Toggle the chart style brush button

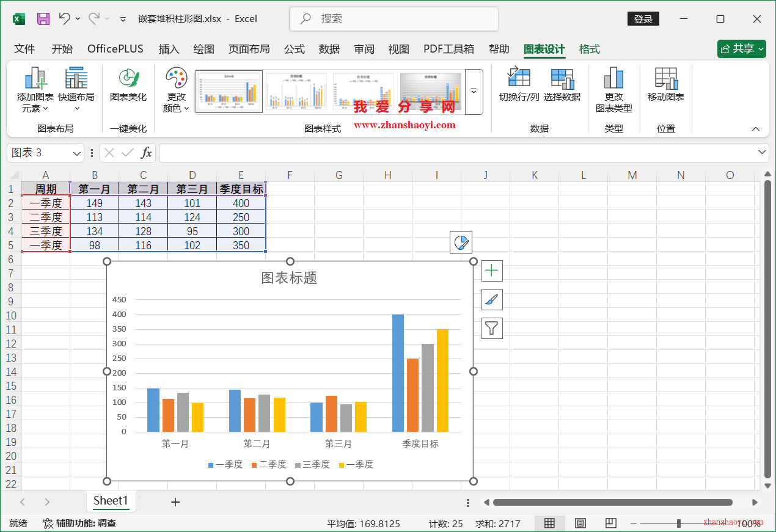[x=492, y=299]
